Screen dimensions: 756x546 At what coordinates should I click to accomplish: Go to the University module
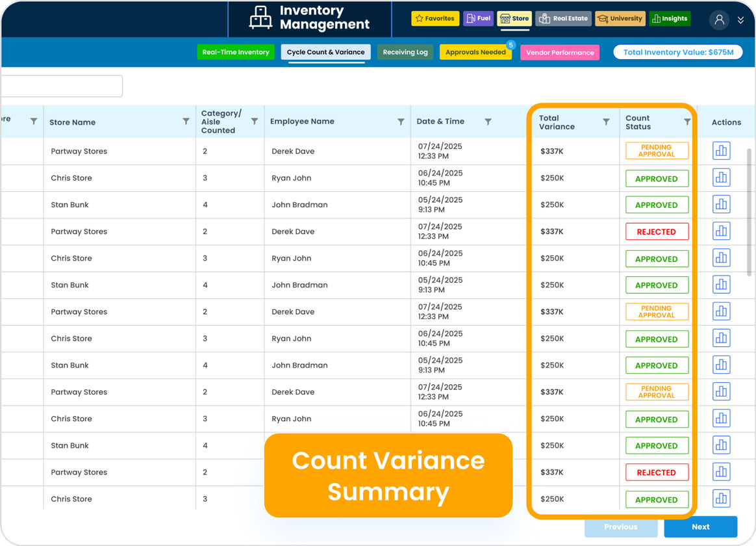[620, 19]
